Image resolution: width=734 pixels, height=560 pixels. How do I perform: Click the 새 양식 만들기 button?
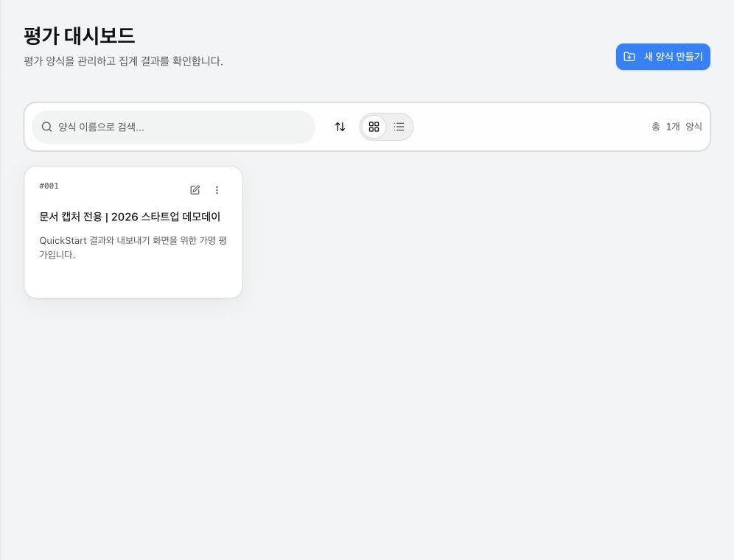click(663, 57)
